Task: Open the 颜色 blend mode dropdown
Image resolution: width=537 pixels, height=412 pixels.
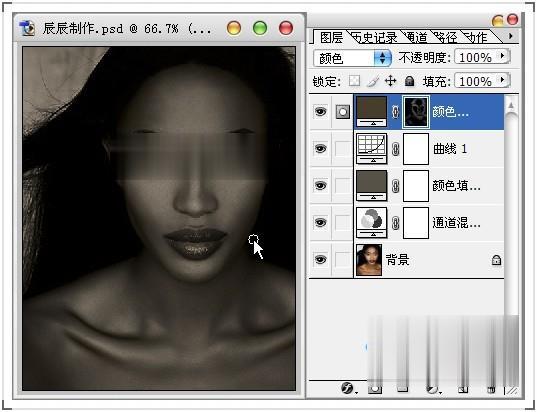Action: [x=352, y=58]
